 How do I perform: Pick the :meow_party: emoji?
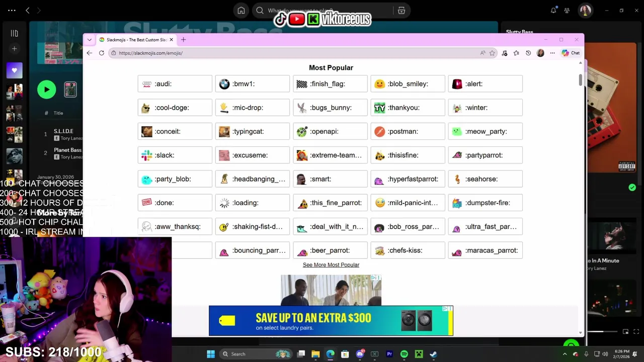pos(485,131)
